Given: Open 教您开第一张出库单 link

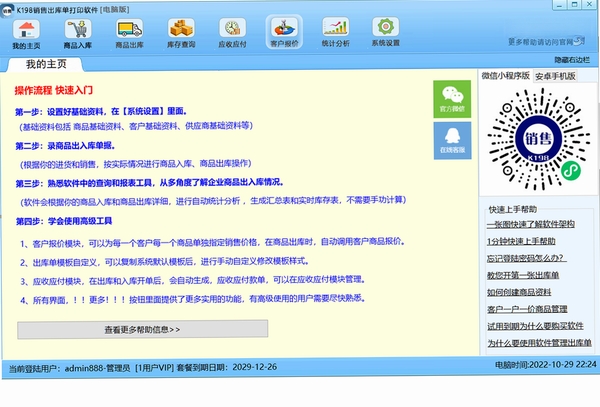Looking at the screenshot, I should (x=523, y=275).
